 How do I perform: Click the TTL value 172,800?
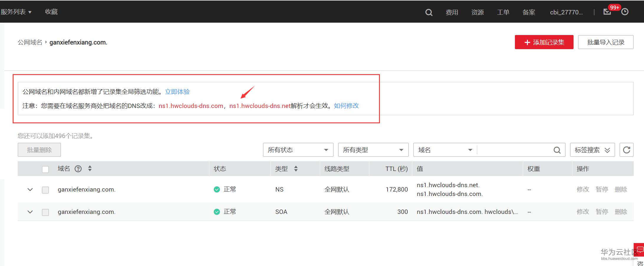point(397,189)
